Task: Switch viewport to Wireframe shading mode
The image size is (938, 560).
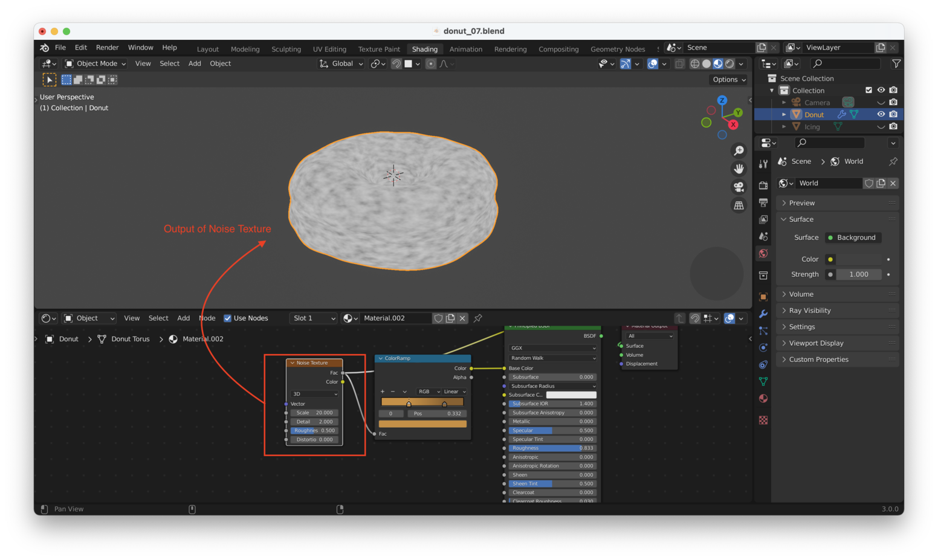Action: click(x=695, y=63)
